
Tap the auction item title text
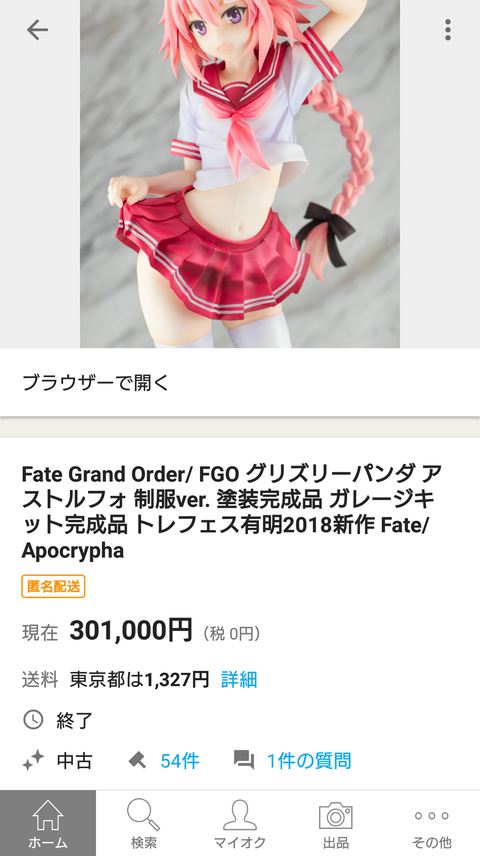click(x=228, y=513)
